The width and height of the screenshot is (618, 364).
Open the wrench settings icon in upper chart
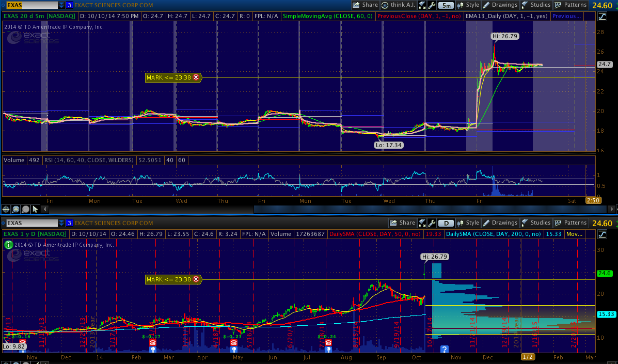(431, 5)
